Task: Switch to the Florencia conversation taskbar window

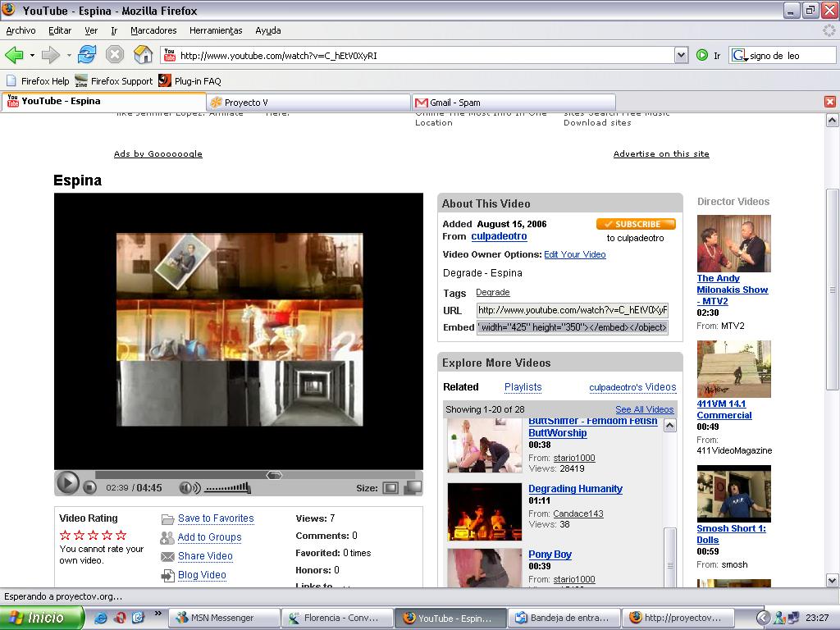Action: pos(338,618)
